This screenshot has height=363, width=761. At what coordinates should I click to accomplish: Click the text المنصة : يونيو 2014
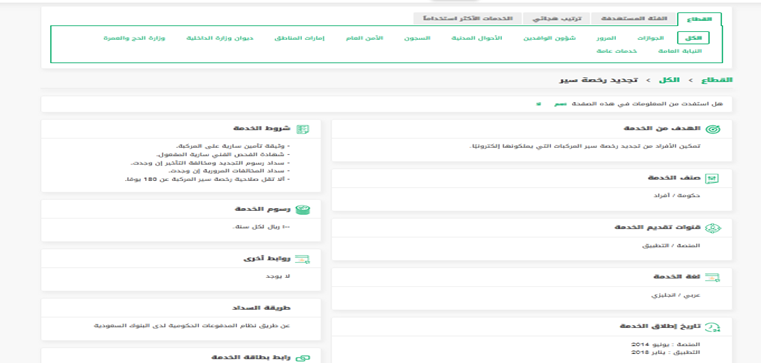[x=666, y=345]
